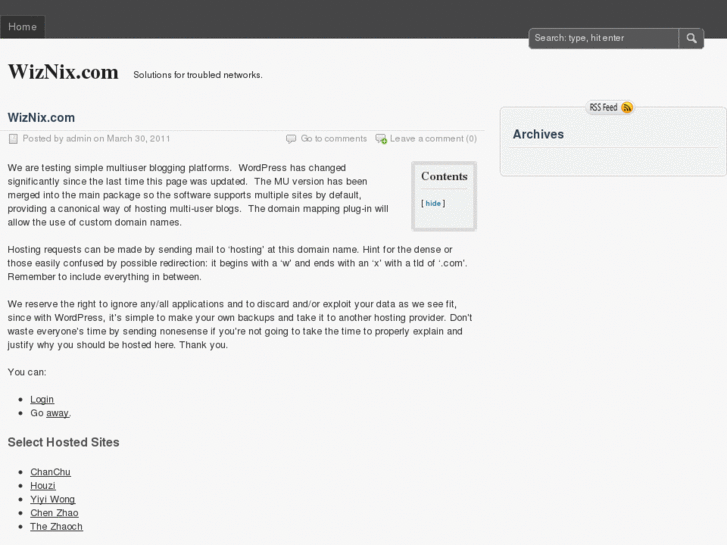Click the away link
The image size is (727, 545).
58,412
